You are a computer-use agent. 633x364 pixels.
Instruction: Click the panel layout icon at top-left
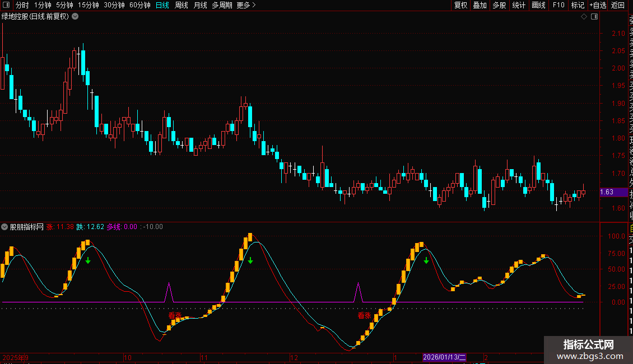[x=6, y=6]
